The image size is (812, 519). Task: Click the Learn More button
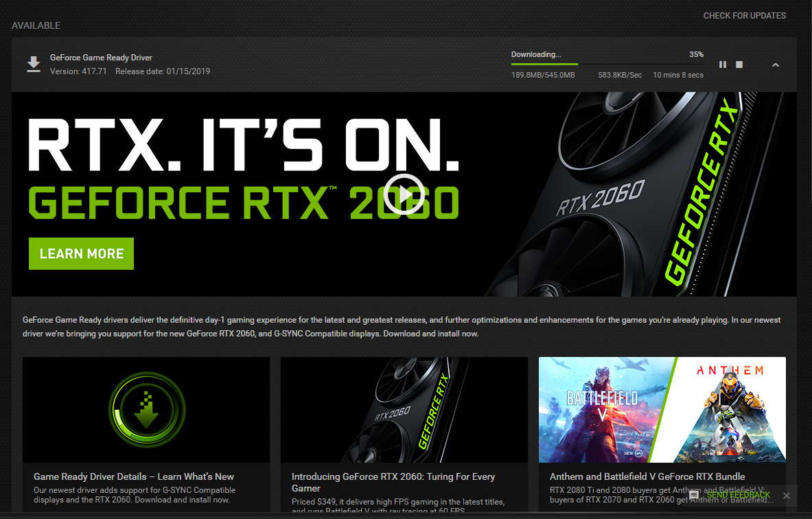(x=81, y=254)
